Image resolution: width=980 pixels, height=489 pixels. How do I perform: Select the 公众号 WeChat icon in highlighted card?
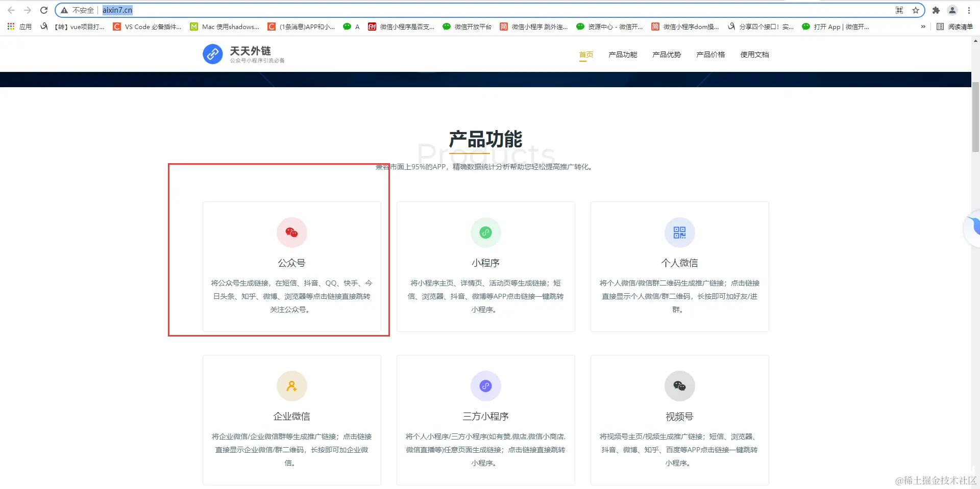pos(291,233)
